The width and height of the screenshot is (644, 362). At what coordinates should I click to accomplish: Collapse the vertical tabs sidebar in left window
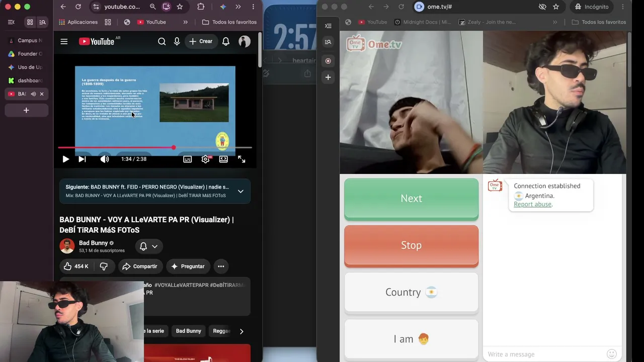tap(11, 22)
